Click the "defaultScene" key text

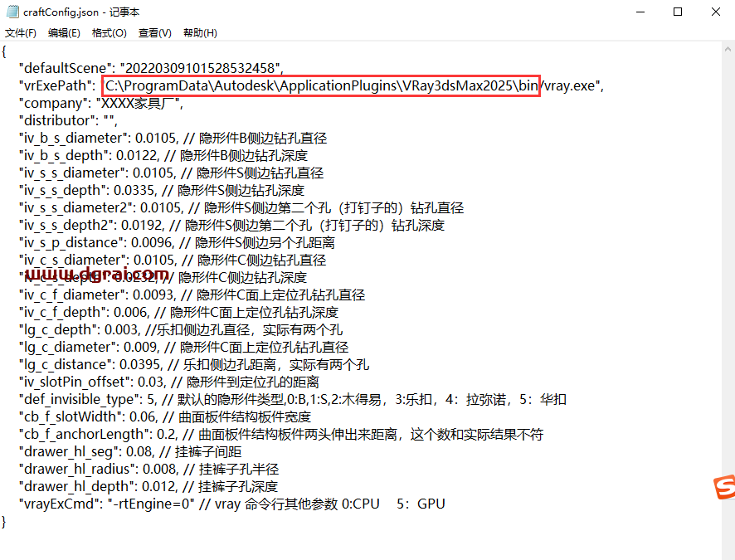67,68
